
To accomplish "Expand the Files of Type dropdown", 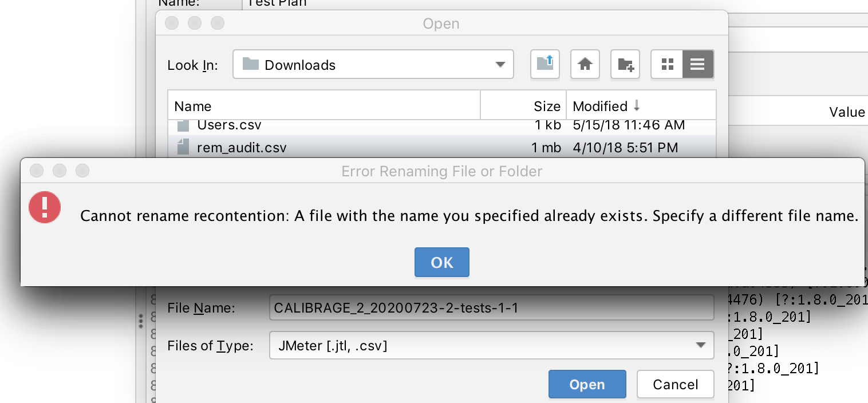I will tap(700, 345).
